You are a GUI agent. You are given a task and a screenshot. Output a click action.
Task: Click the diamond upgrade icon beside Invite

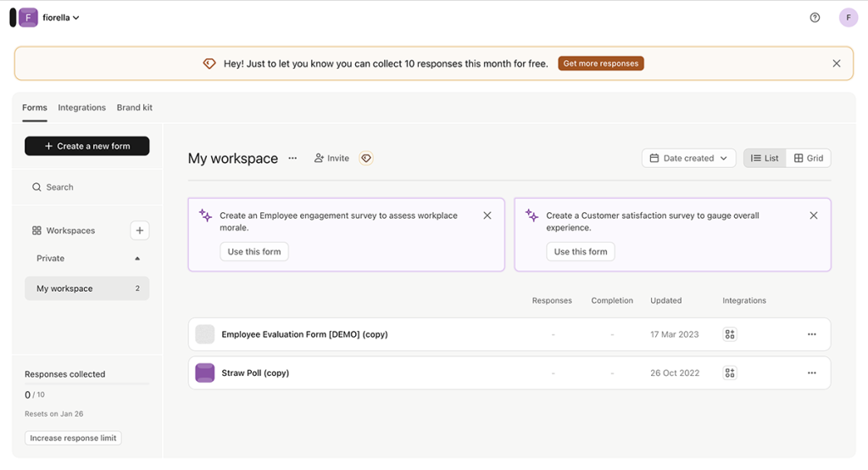click(366, 159)
